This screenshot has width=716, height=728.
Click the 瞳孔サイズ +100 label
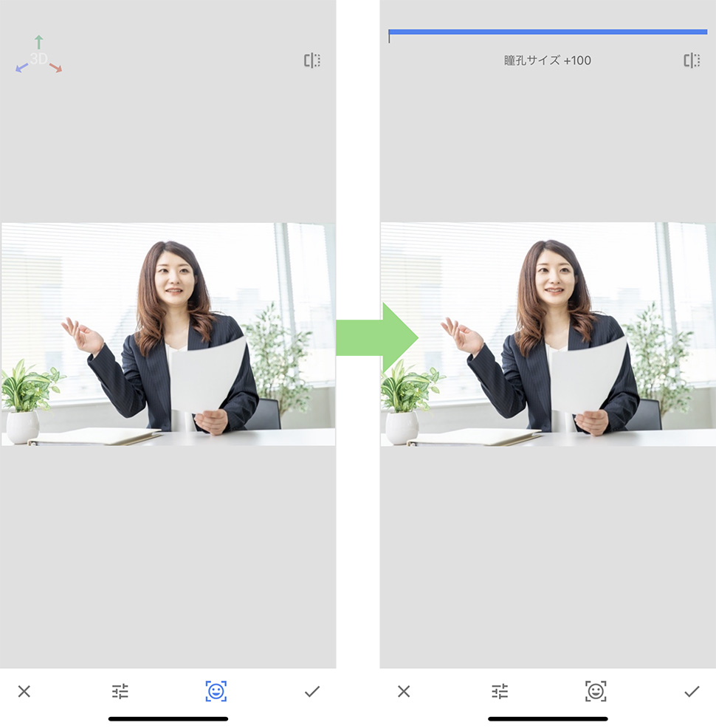coord(548,61)
